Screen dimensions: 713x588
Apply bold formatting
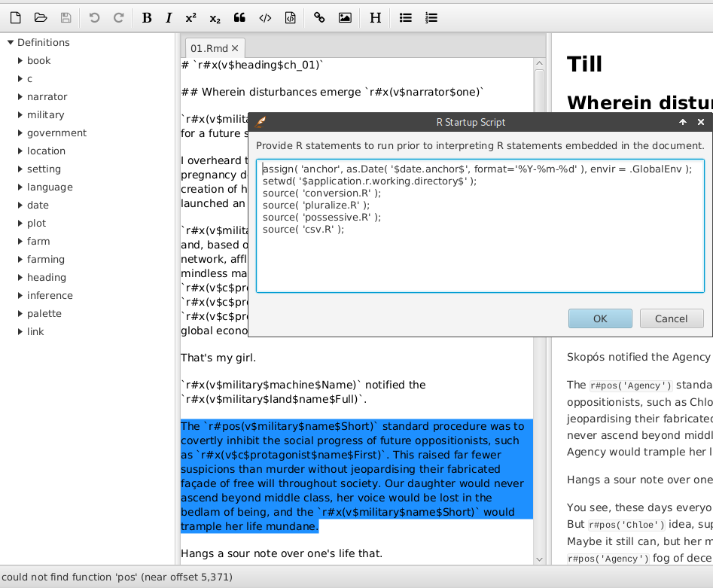tap(147, 17)
